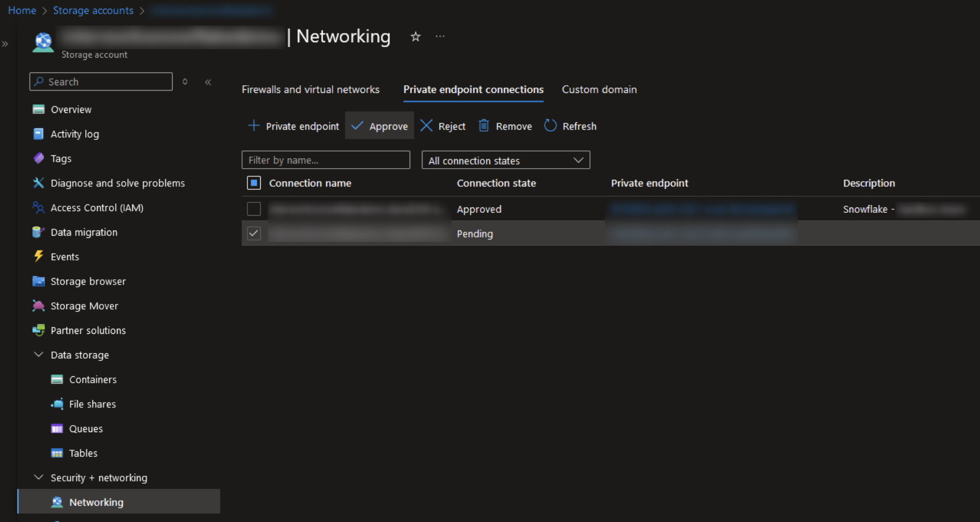This screenshot has height=522, width=980.
Task: Collapse the sidebar with double-chevron icon
Action: point(208,82)
